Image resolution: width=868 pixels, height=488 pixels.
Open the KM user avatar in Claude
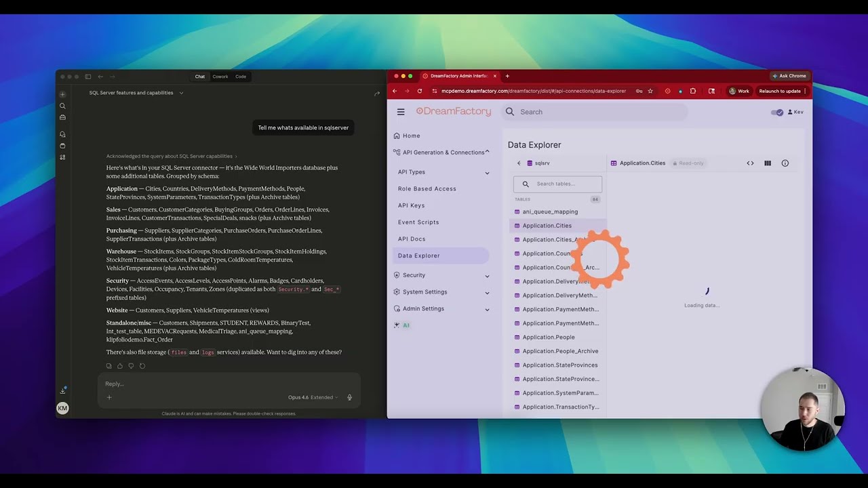pyautogui.click(x=62, y=408)
